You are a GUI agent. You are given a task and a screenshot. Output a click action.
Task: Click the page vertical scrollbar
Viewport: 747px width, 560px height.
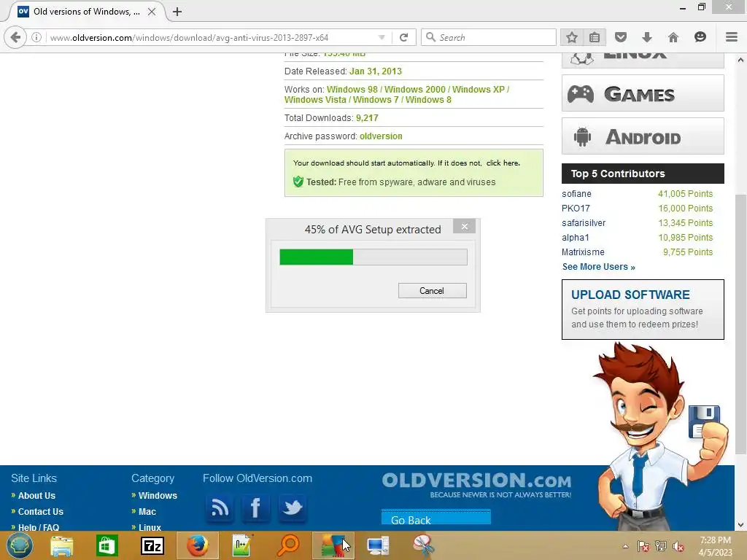point(740,324)
